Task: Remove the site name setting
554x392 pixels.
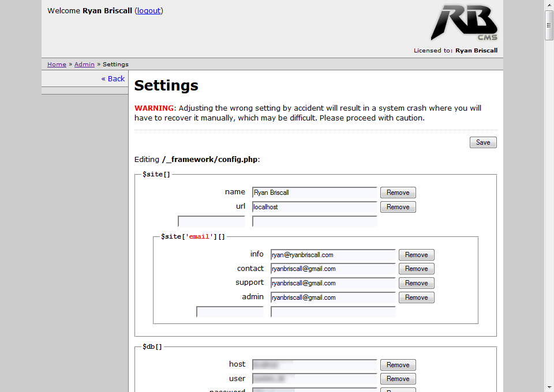Action: click(x=398, y=193)
